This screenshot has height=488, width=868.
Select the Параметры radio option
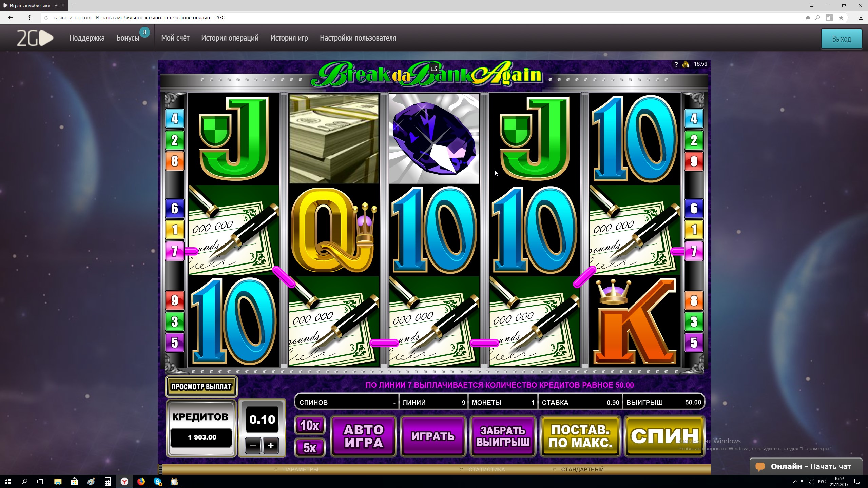pyautogui.click(x=296, y=469)
